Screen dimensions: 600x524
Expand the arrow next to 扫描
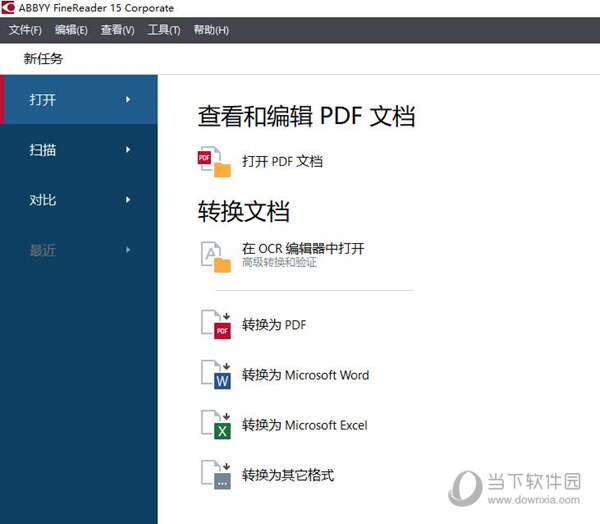[128, 150]
